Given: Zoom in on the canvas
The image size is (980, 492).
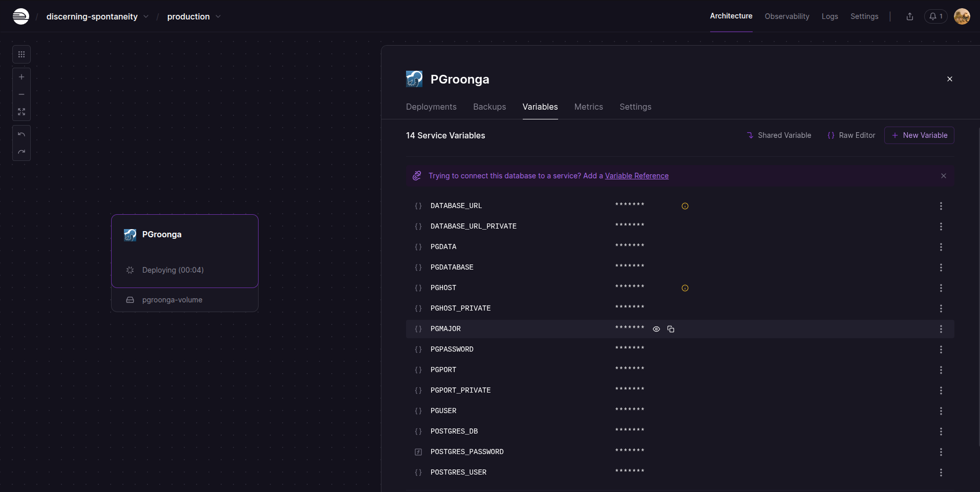Looking at the screenshot, I should [22, 77].
